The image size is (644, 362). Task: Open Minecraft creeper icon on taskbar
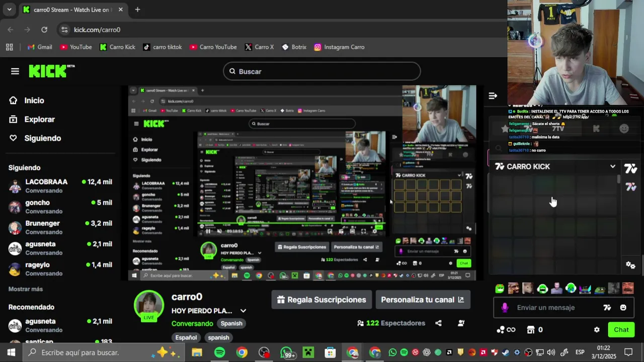pos(308,352)
